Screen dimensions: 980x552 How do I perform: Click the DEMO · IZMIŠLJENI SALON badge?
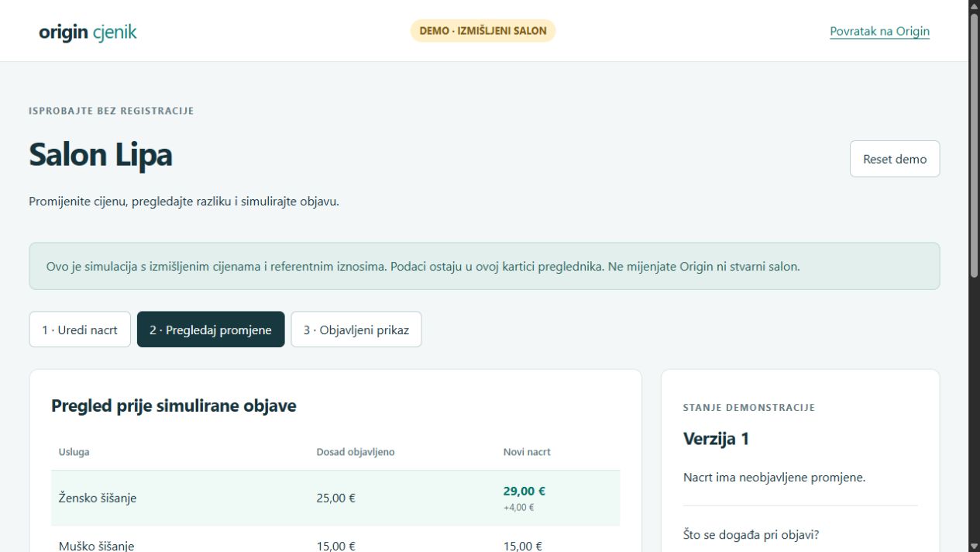(483, 31)
